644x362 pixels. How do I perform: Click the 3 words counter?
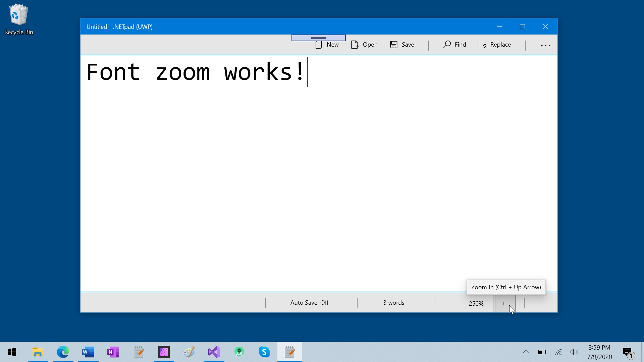point(394,303)
